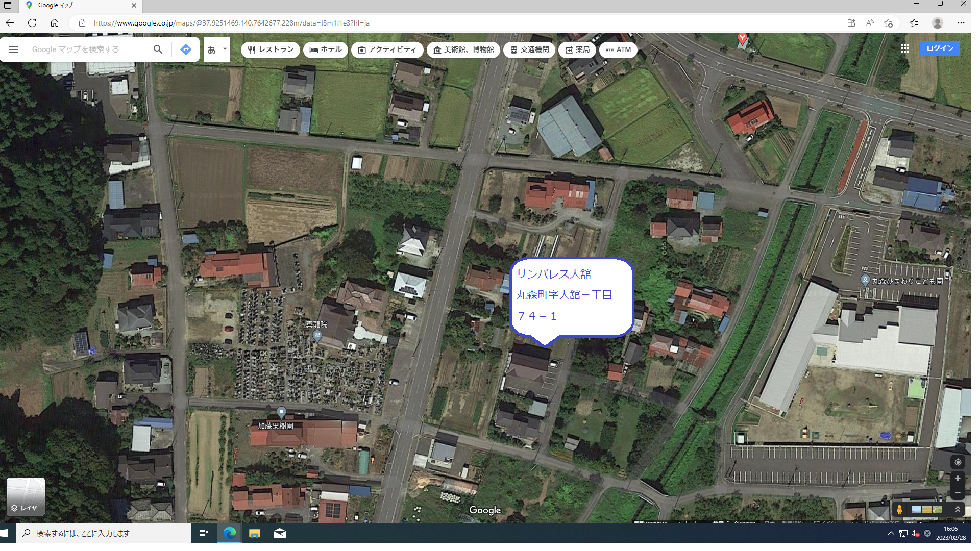This screenshot has height=551, width=980.
Task: Select the ATM category chip
Action: click(618, 49)
